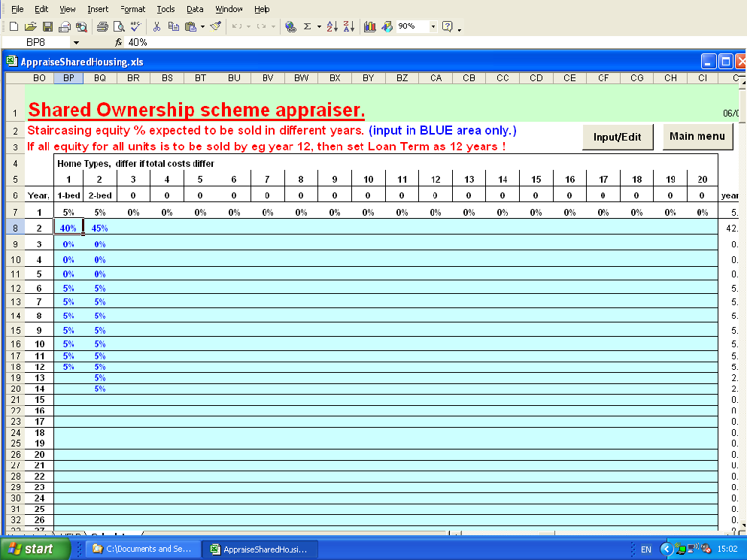Click the Drawing toolbar icon
747x560 pixels.
[387, 26]
